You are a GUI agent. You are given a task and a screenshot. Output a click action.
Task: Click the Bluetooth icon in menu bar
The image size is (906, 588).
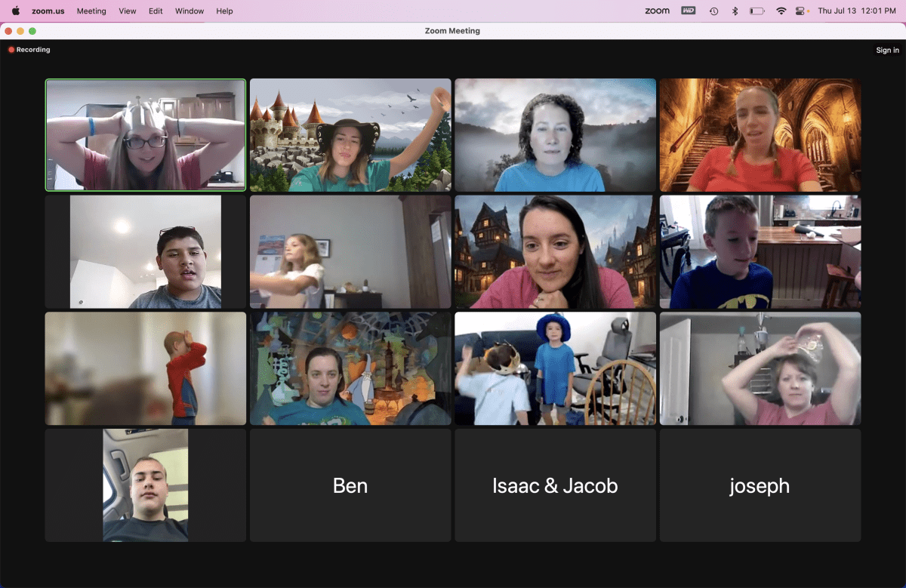coord(735,11)
